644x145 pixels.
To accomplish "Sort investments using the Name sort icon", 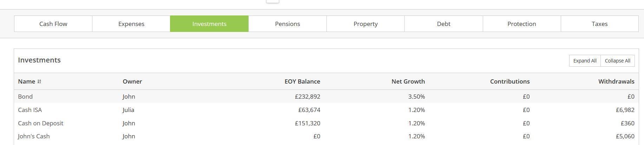I will click(x=39, y=81).
